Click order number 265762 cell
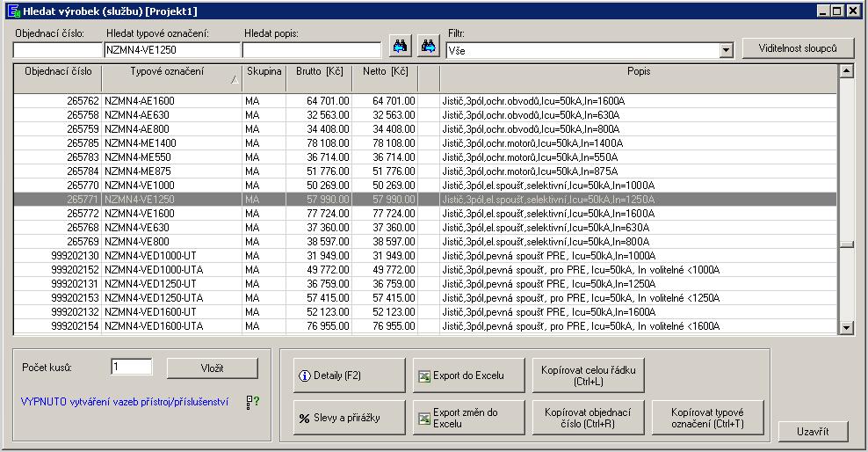This screenshot has height=452, width=868. coord(58,101)
